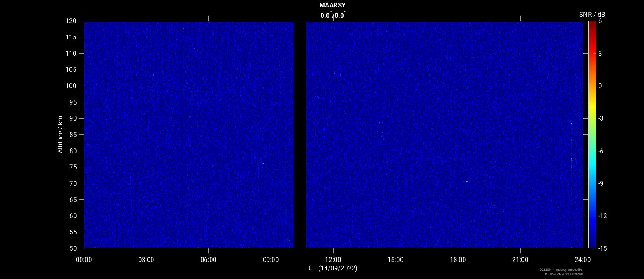Click the cyan echo spot near 18:30
Viewport: 644px width, 279px height.
467,181
